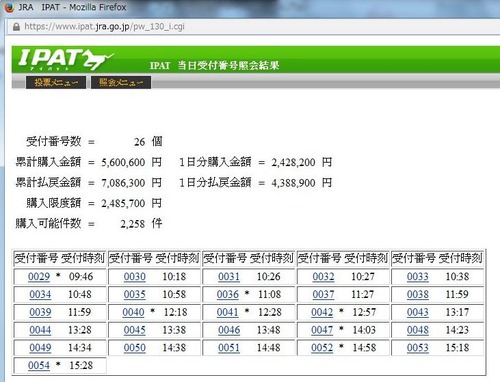This screenshot has width=500, height=382.
Task: Open receipt number 0032 link
Action: coord(323,277)
